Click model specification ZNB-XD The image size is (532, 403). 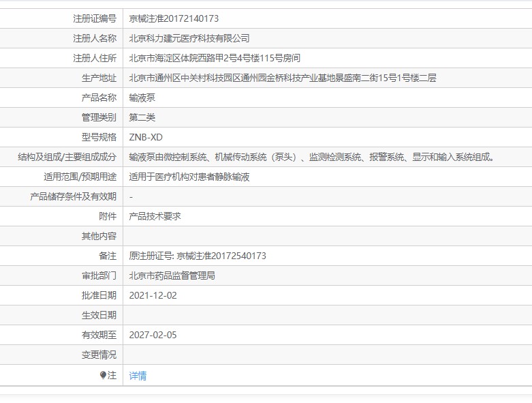(x=146, y=137)
